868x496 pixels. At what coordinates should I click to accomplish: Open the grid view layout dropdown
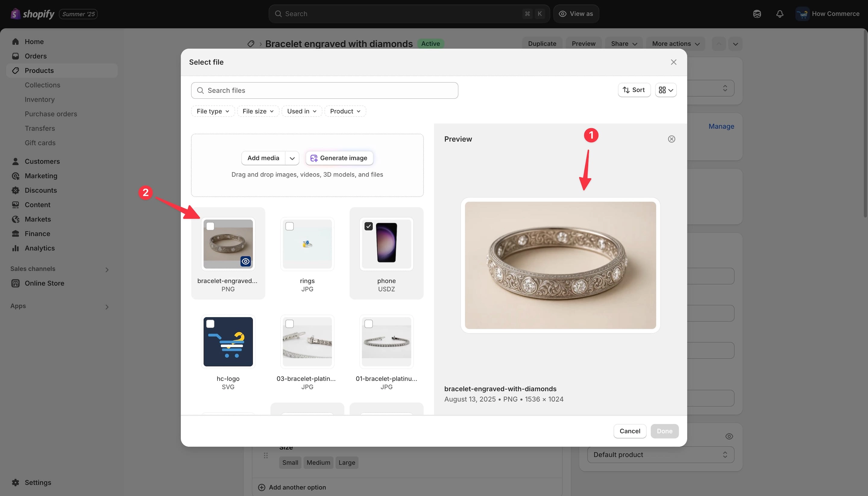(666, 90)
